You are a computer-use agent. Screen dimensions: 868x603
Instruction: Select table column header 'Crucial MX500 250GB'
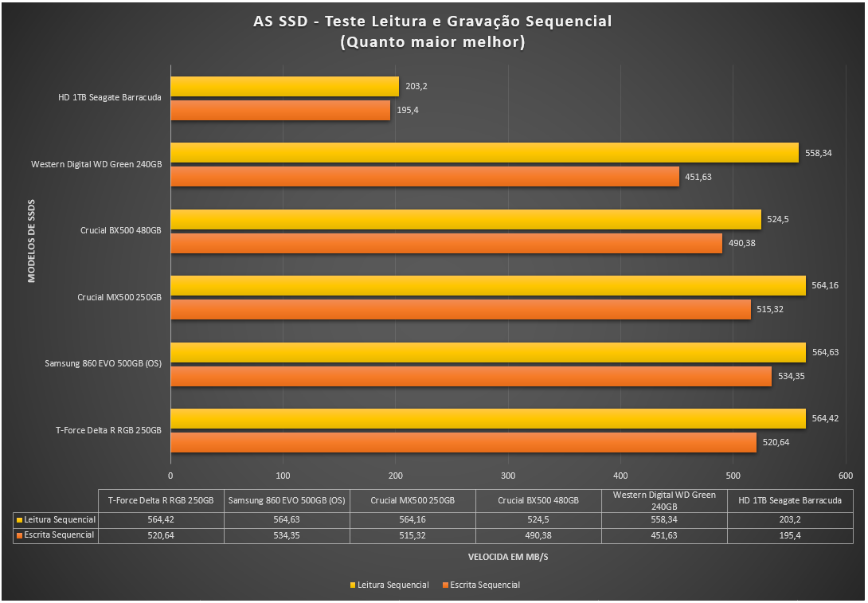[x=412, y=500]
